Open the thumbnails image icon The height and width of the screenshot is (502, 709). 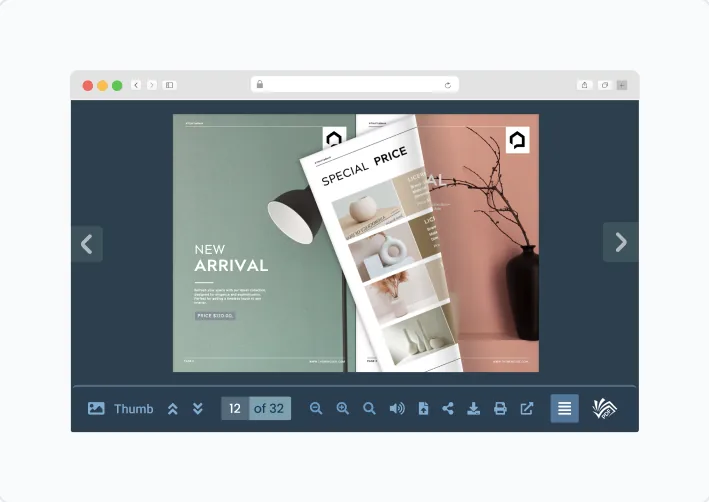[x=96, y=408]
